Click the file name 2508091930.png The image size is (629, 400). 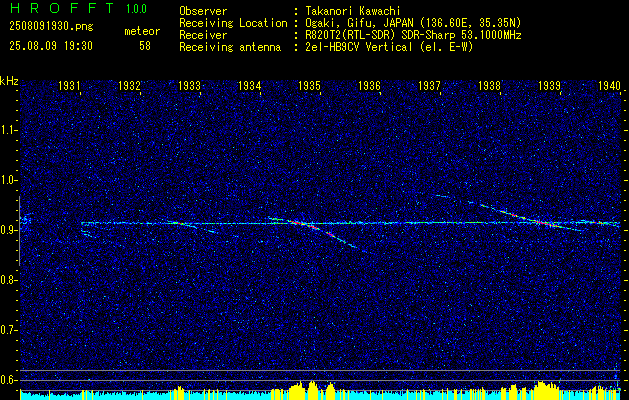pos(51,27)
